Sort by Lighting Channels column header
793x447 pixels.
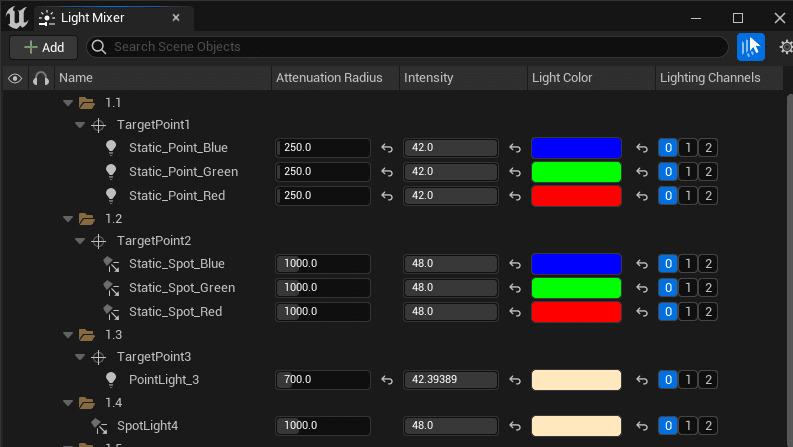719,78
